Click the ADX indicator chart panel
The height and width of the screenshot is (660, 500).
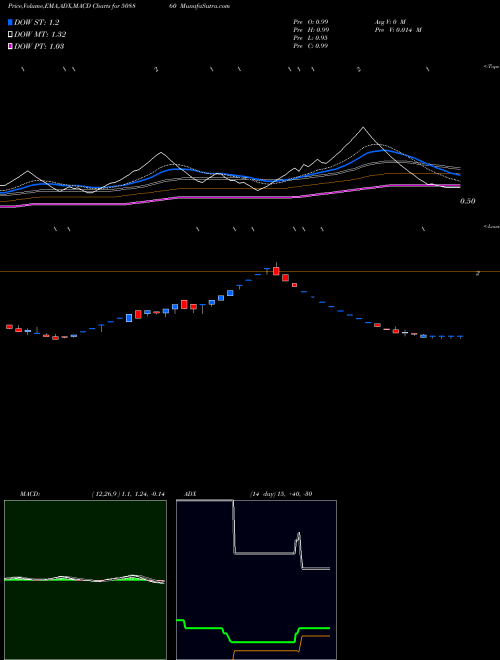(x=256, y=580)
